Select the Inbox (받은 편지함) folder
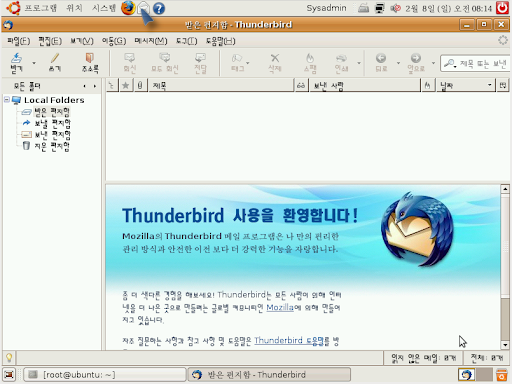This screenshot has height=384, width=512. (52, 111)
